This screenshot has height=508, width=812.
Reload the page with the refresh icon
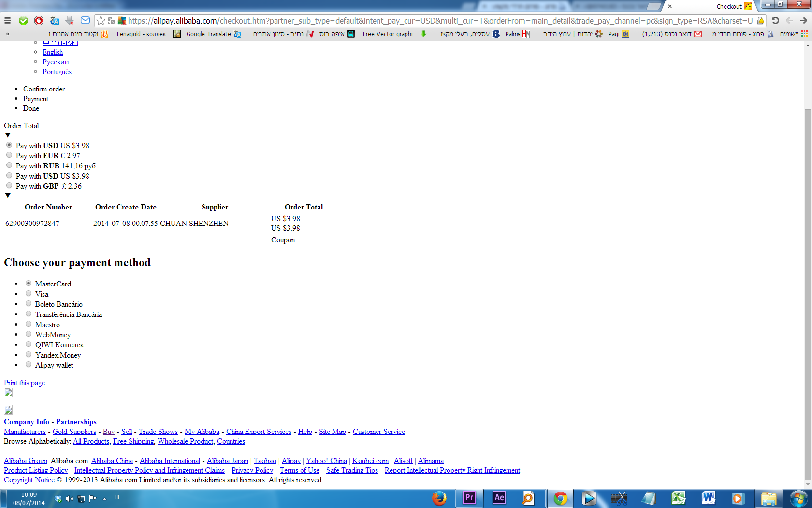pyautogui.click(x=775, y=21)
